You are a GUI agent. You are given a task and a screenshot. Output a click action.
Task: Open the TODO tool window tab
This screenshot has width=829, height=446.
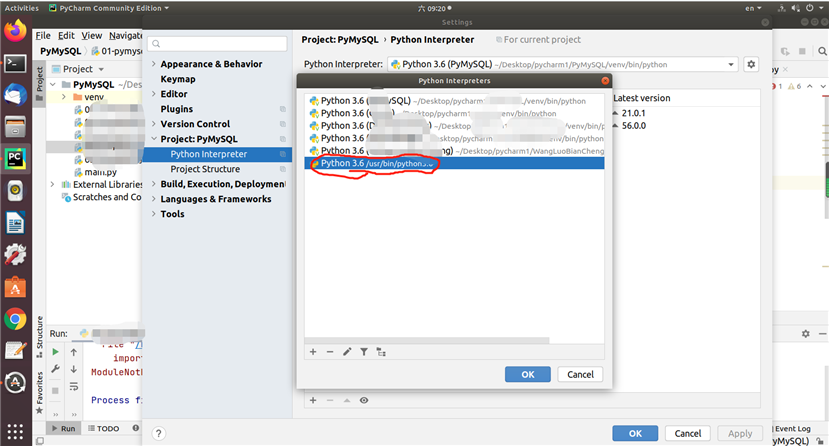pyautogui.click(x=104, y=429)
